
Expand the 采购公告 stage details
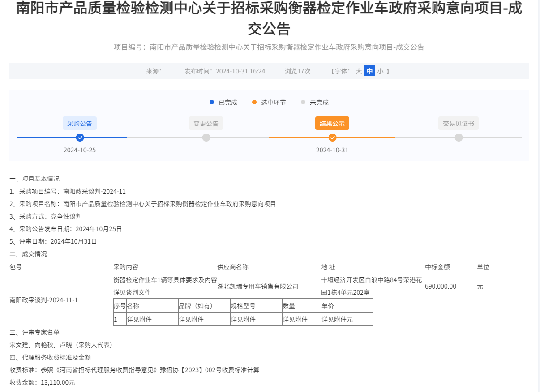(x=80, y=123)
